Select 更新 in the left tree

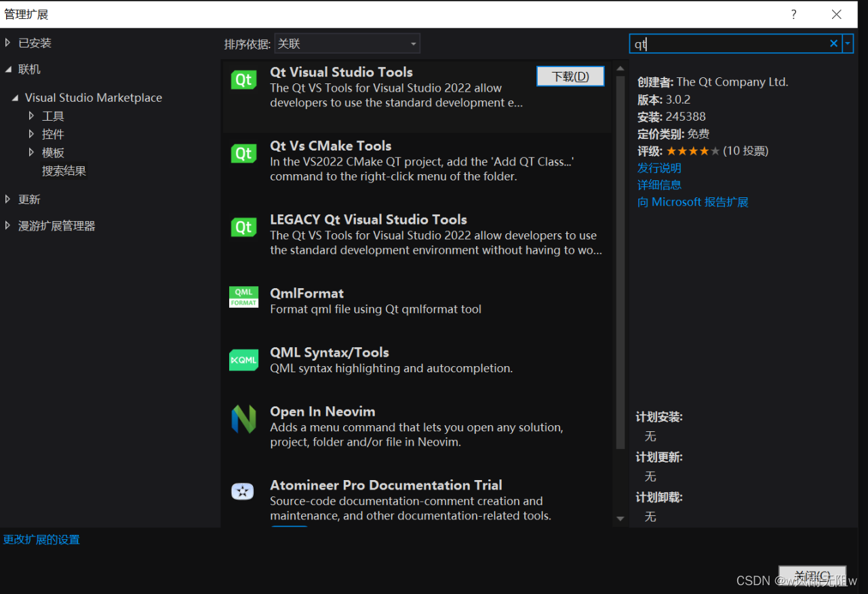click(29, 199)
